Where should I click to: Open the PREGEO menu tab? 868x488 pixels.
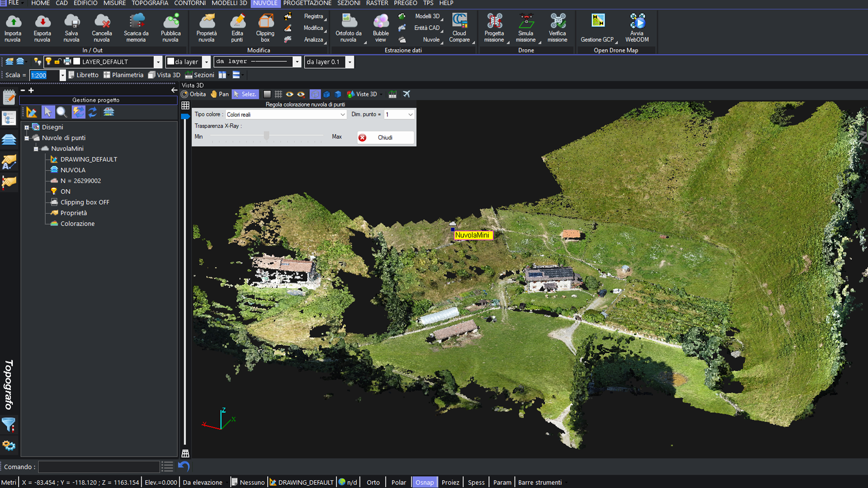(x=405, y=3)
